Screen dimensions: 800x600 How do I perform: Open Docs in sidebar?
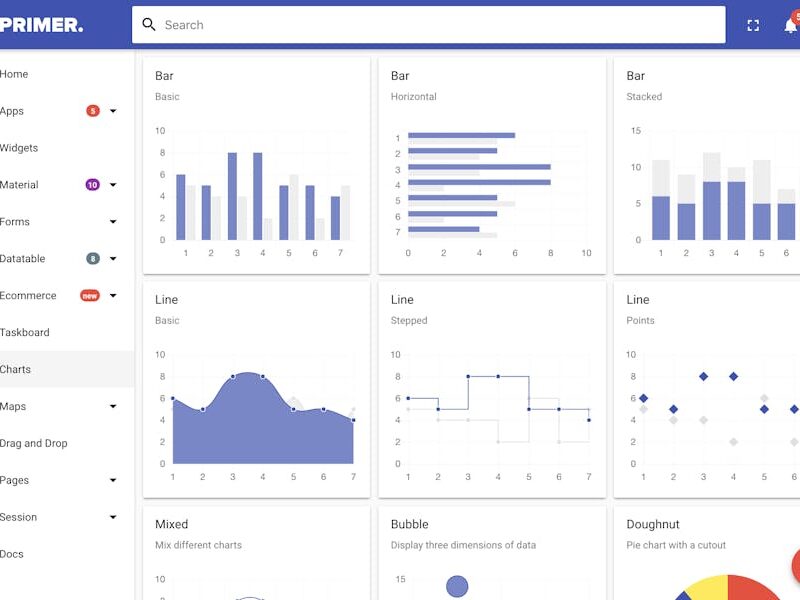point(12,554)
